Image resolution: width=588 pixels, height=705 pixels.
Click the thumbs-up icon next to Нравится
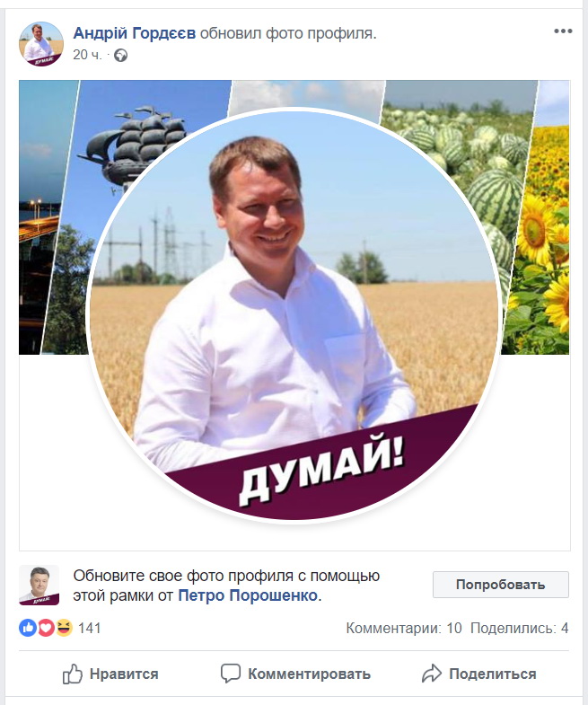tap(73, 674)
